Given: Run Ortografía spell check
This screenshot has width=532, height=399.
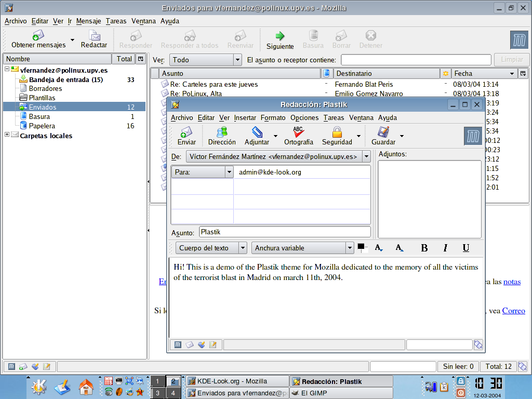Looking at the screenshot, I should coord(299,136).
